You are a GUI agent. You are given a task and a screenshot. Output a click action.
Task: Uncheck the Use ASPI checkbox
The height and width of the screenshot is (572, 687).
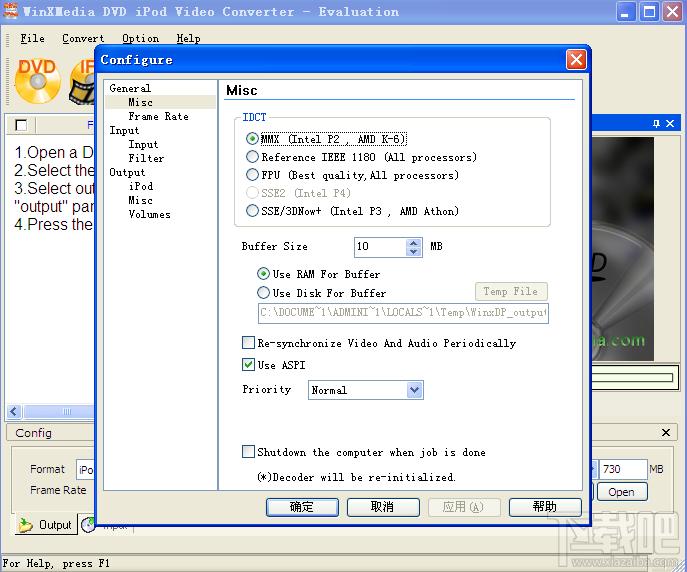coord(248,364)
